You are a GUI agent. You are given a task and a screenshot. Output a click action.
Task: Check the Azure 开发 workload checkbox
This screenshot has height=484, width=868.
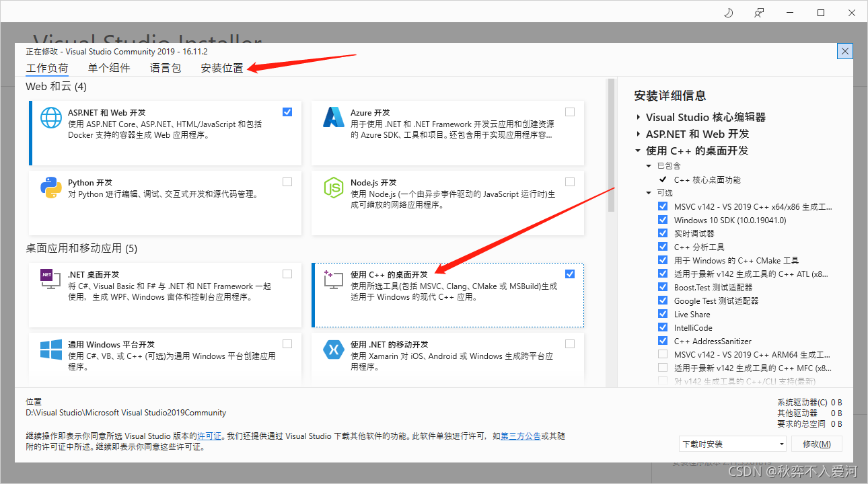570,112
